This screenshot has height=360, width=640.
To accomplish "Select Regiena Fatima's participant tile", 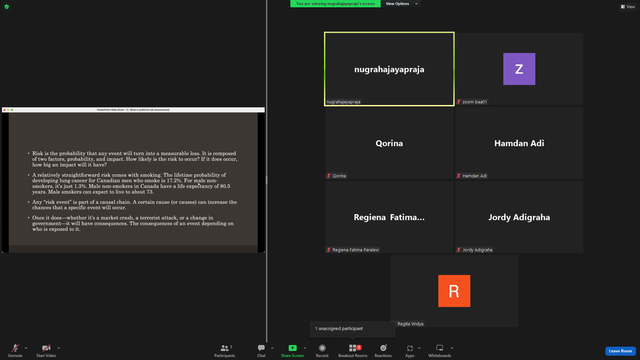I will (x=389, y=217).
